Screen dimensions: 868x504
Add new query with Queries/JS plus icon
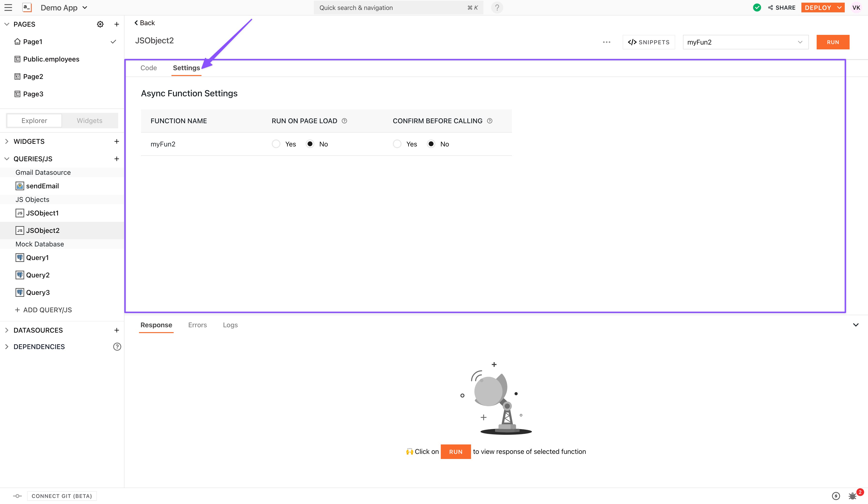116,159
